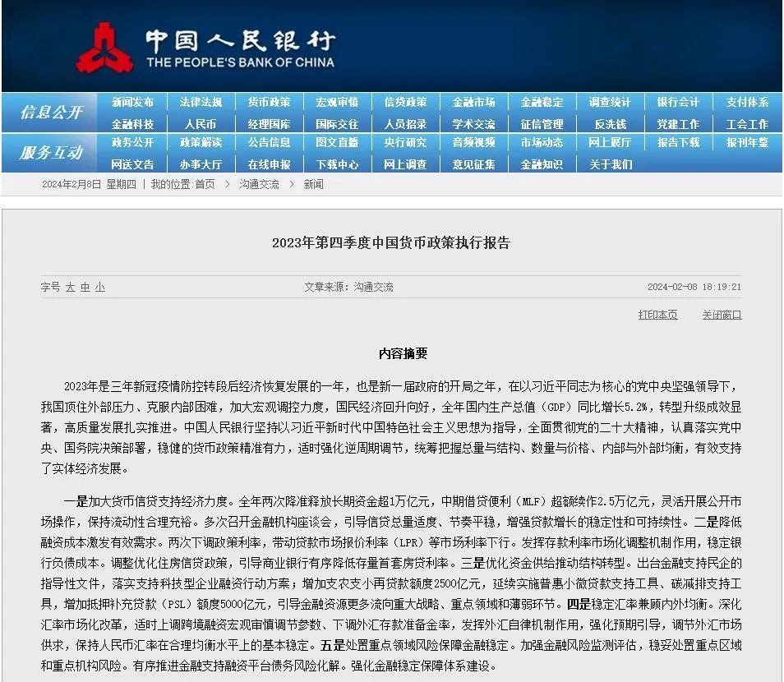784x682 pixels.
Task: Visit 网送文告 page
Action: [x=132, y=164]
